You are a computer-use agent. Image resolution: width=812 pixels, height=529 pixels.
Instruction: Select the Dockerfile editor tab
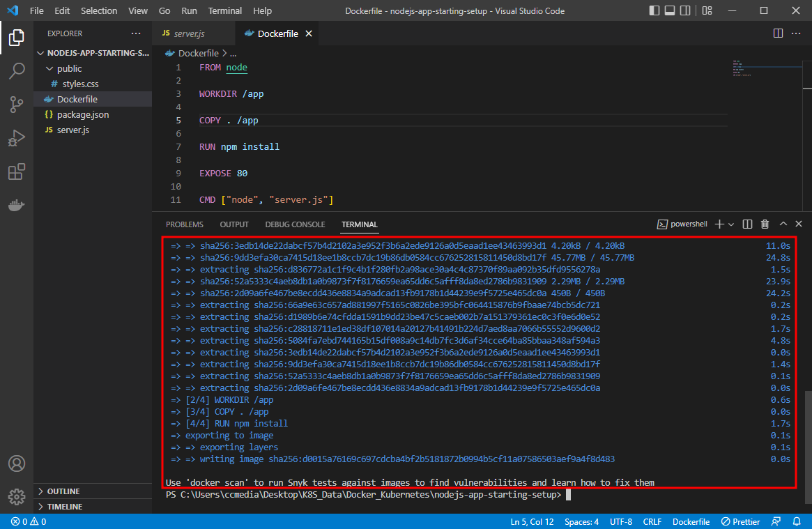(x=277, y=33)
